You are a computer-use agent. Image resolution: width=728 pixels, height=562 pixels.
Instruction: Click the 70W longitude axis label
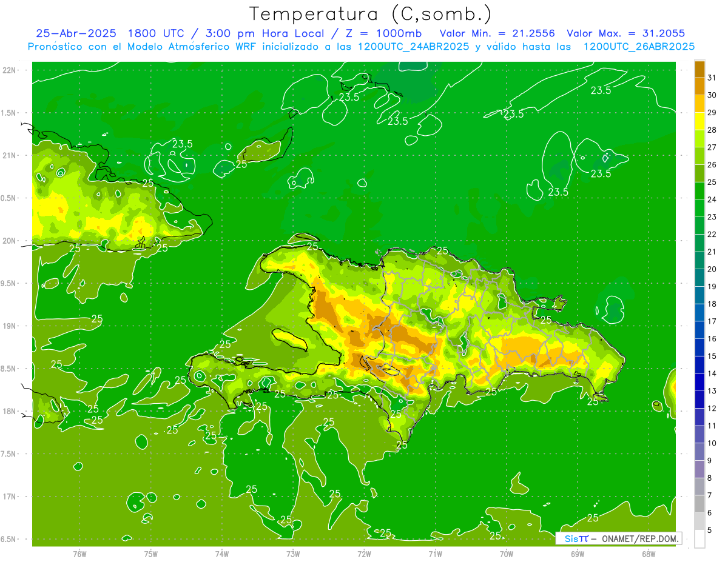[507, 554]
